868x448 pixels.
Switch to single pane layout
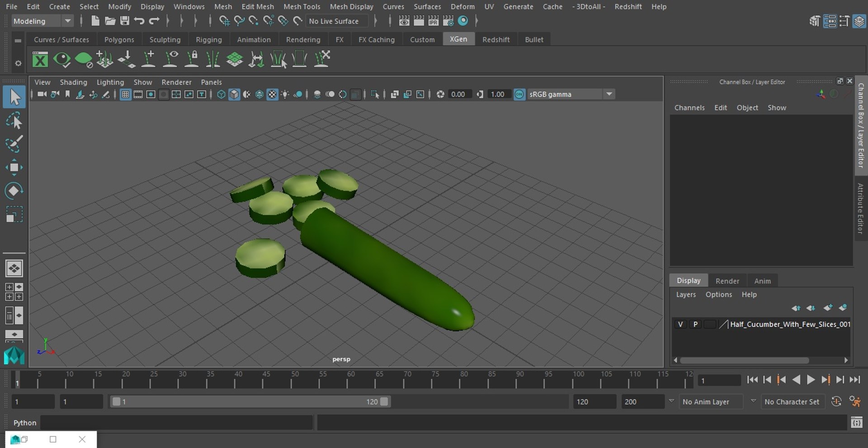point(14,269)
